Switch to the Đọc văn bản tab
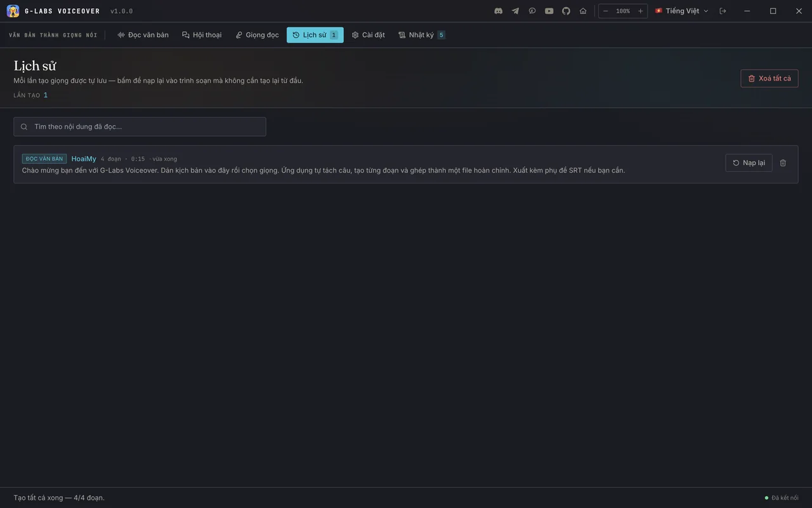 [x=143, y=35]
